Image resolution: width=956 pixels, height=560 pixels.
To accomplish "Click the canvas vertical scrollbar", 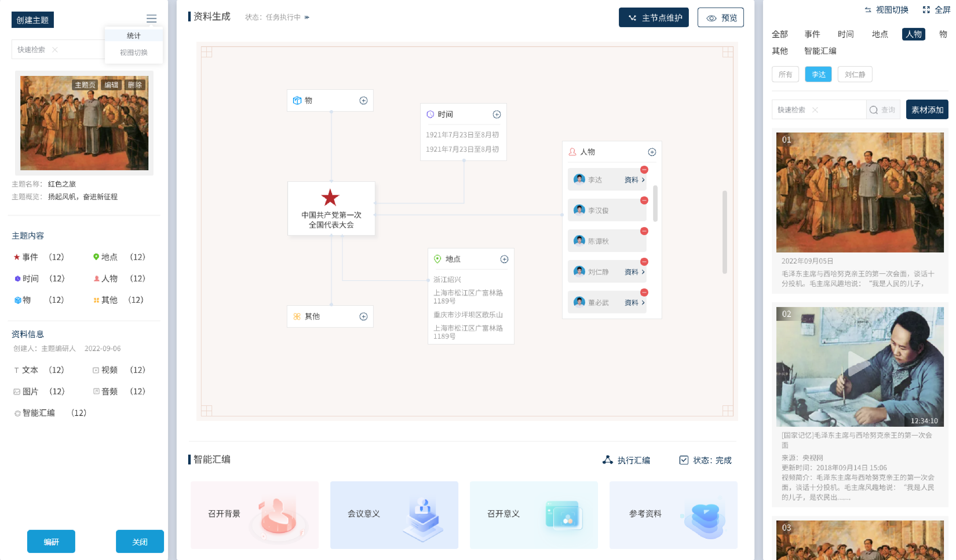I will pos(724,232).
